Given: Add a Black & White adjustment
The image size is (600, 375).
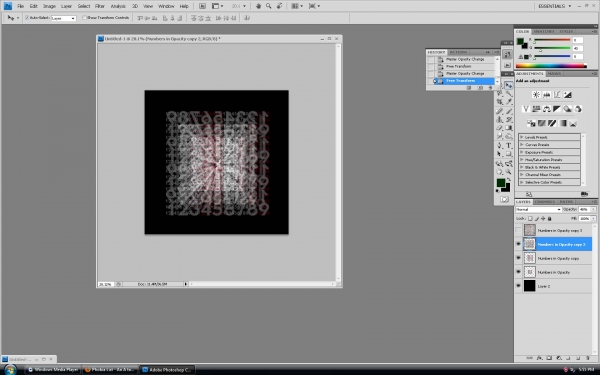Looking at the screenshot, I should pyautogui.click(x=557, y=109).
